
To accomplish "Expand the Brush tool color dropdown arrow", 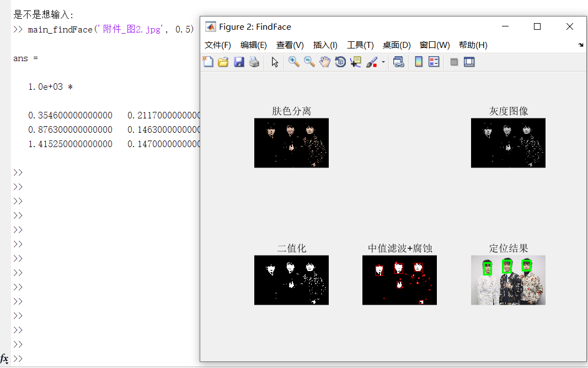I will pos(383,62).
